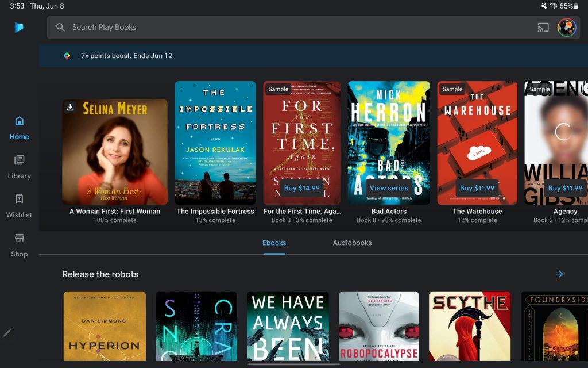The width and height of the screenshot is (588, 368).
Task: Buy For the First Time, Again for $14.99
Action: [301, 188]
